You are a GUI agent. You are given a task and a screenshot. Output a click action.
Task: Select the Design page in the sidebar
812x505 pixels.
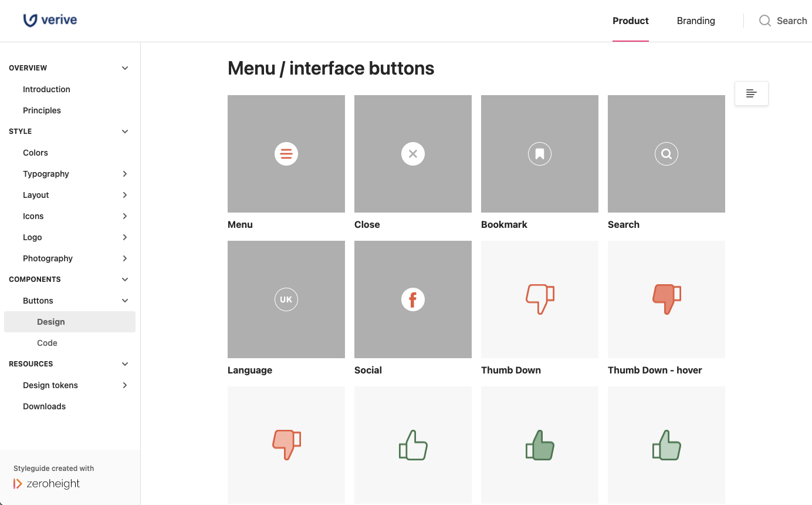tap(70, 322)
